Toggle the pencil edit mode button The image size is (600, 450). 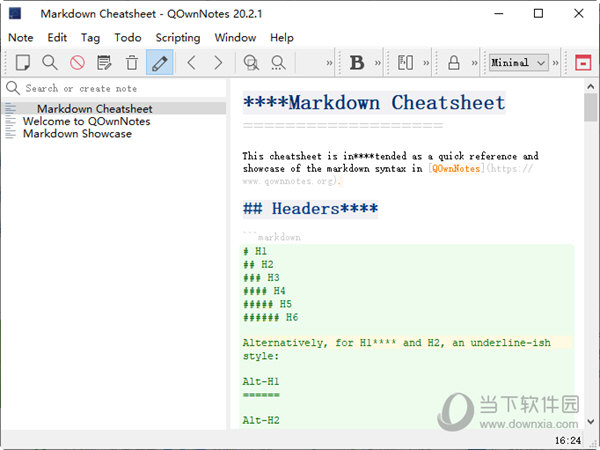pyautogui.click(x=160, y=62)
